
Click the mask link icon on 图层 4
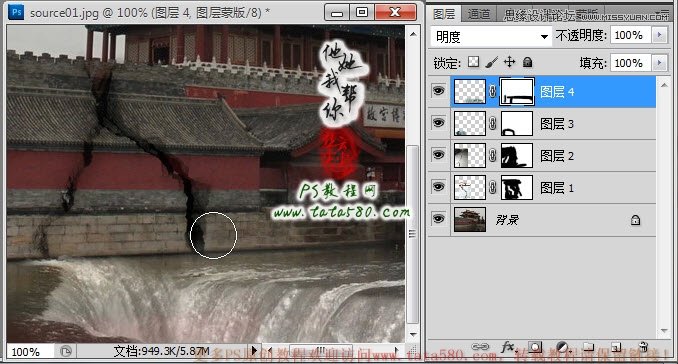coord(493,91)
